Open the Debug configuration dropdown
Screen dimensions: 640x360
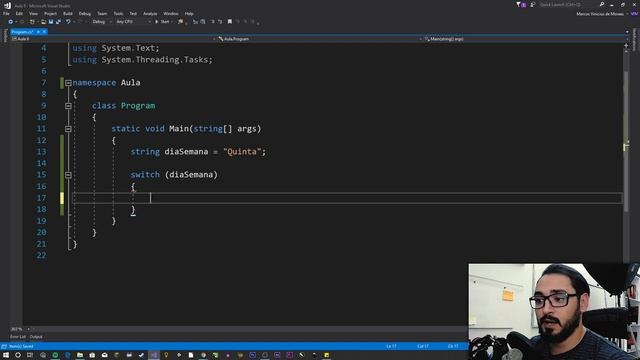pos(102,22)
